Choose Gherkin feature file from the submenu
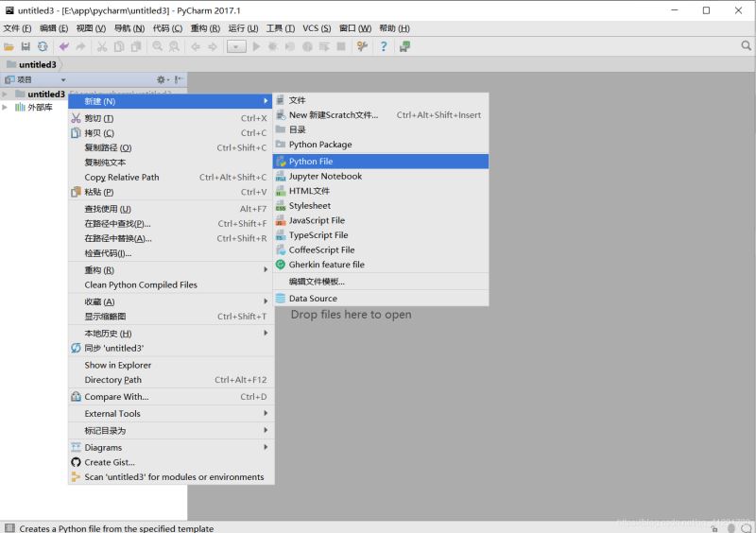The height and width of the screenshot is (533, 756). tap(381, 265)
